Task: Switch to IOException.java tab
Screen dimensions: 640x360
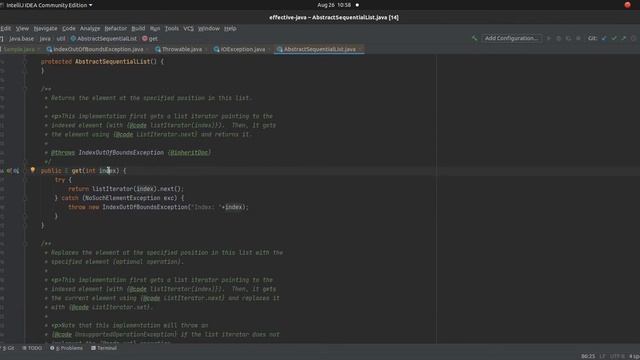Action: [243, 49]
